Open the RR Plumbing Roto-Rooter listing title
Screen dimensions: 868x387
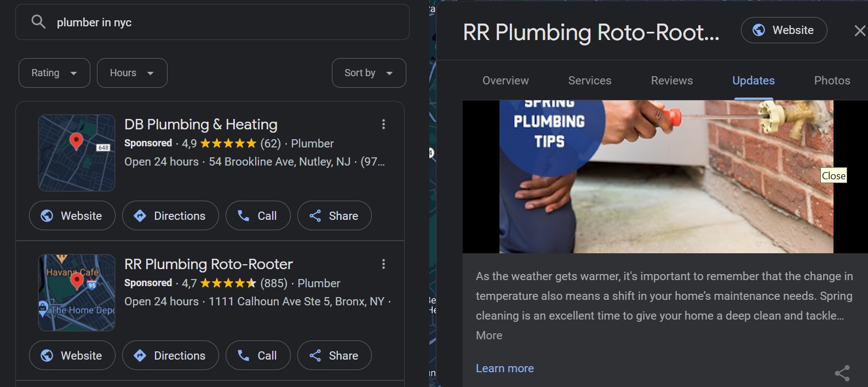209,264
